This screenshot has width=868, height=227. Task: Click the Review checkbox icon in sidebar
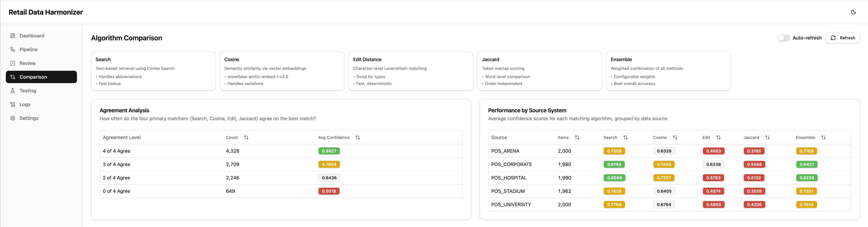click(x=13, y=63)
